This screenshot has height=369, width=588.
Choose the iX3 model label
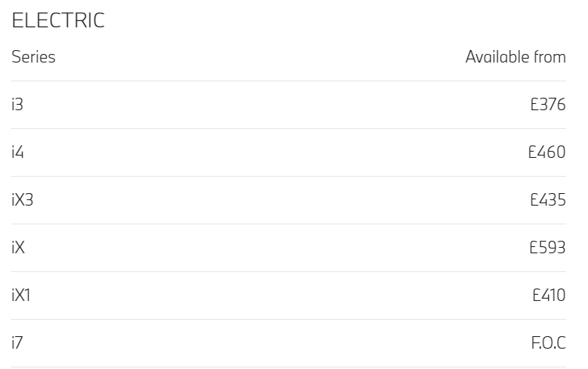tap(23, 200)
